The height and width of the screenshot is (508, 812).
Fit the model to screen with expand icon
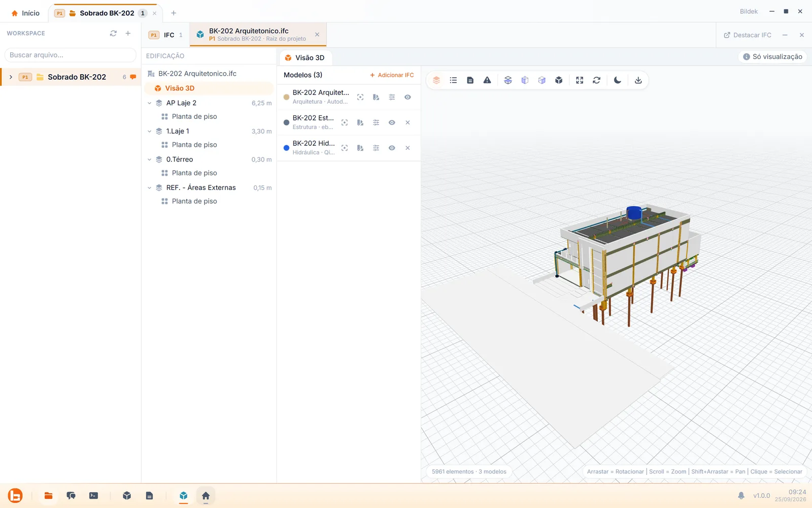[x=580, y=80]
